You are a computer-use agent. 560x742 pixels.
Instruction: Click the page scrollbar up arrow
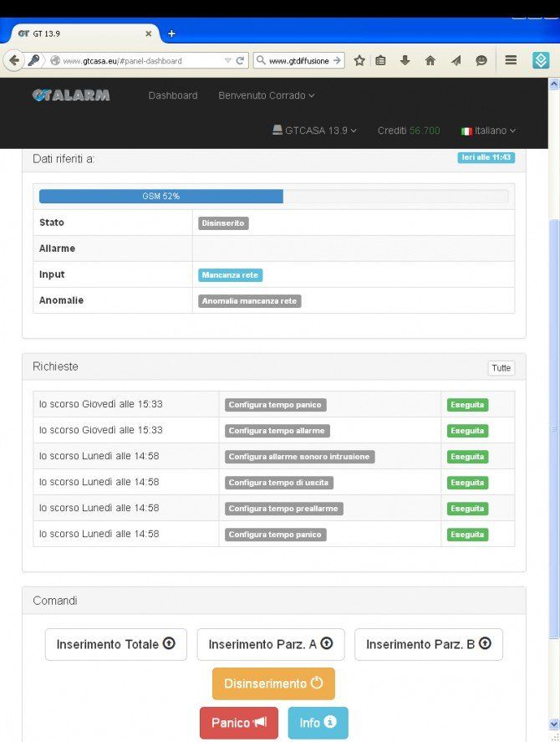554,84
